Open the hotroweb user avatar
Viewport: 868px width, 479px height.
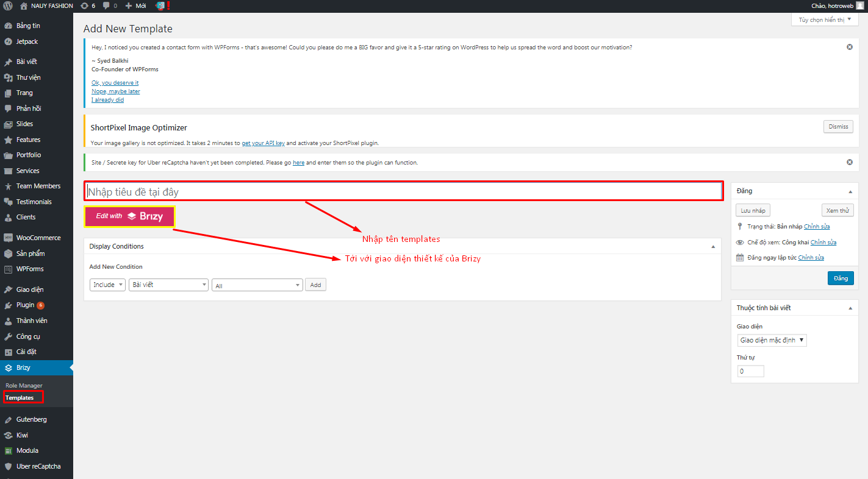click(x=859, y=5)
